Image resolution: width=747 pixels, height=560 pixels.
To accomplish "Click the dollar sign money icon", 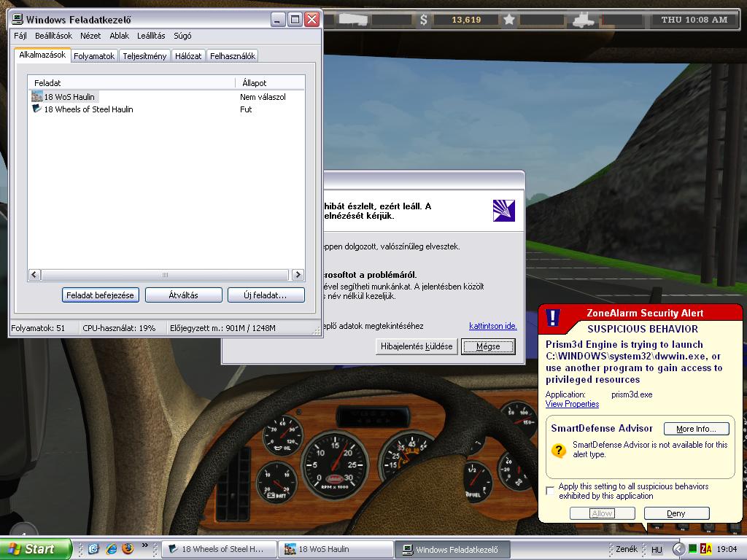I will point(424,20).
